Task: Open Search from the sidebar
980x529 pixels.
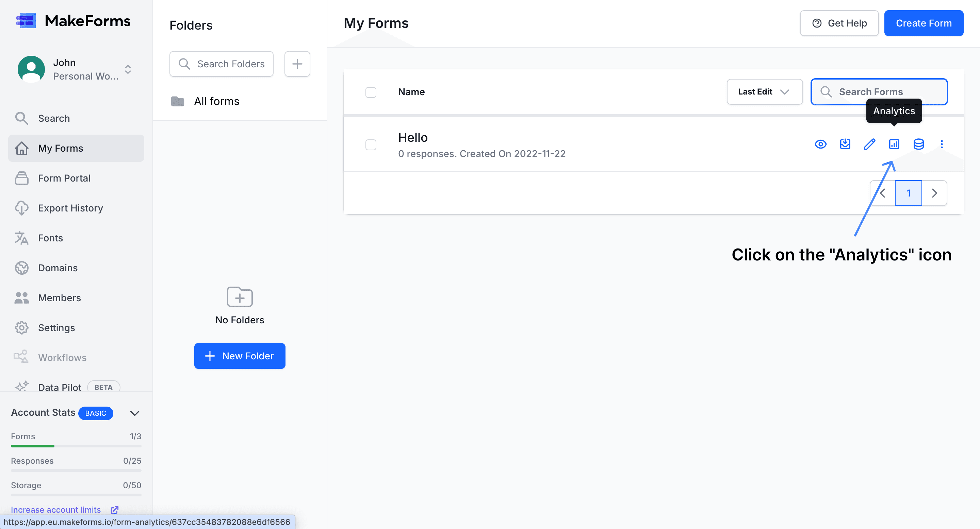Action: click(x=76, y=118)
